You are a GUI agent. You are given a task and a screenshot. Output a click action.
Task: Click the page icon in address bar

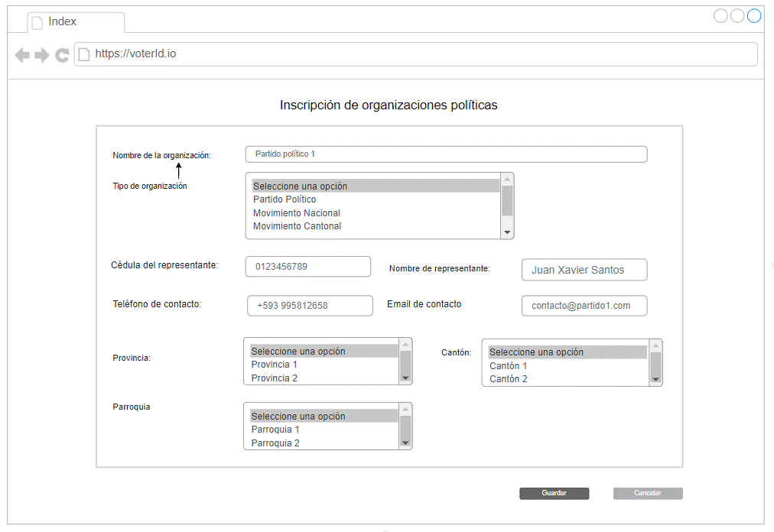point(84,54)
